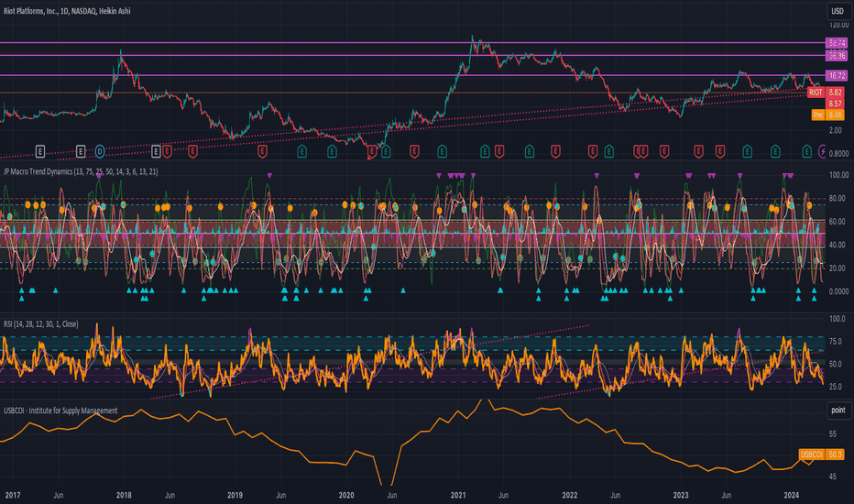Click the 2024 label on time axis

[x=792, y=495]
